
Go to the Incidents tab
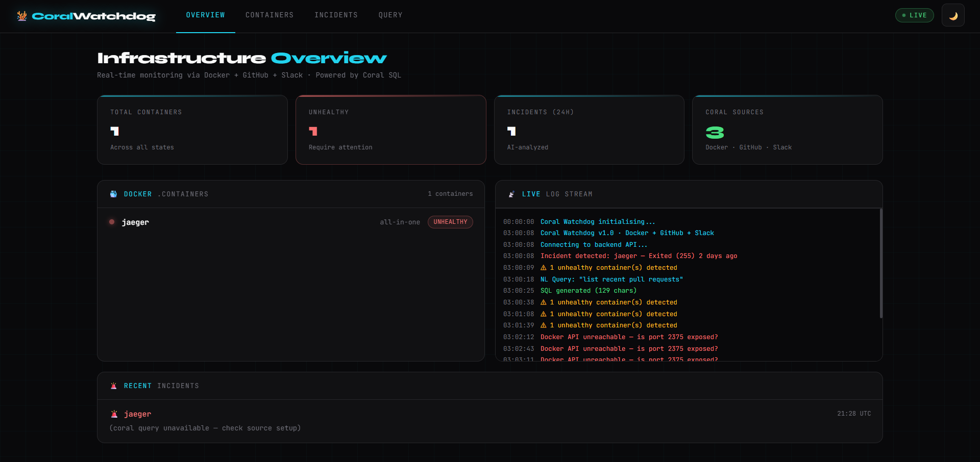click(336, 15)
